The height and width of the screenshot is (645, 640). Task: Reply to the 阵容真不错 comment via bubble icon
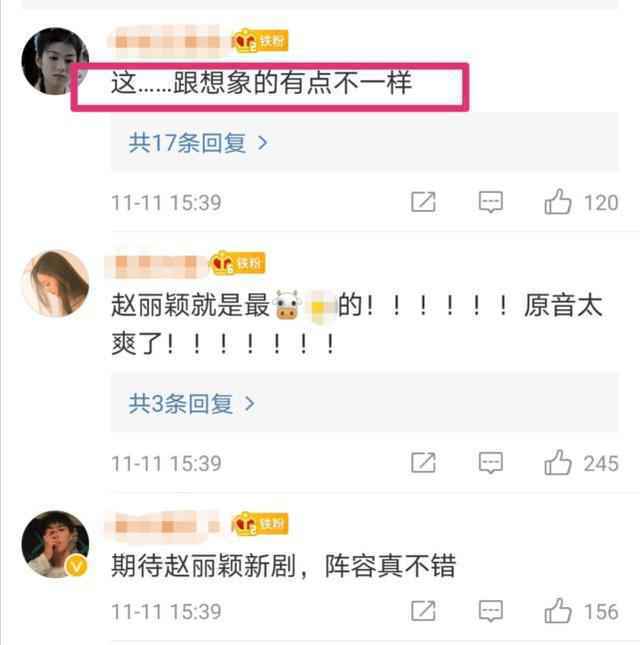(491, 611)
